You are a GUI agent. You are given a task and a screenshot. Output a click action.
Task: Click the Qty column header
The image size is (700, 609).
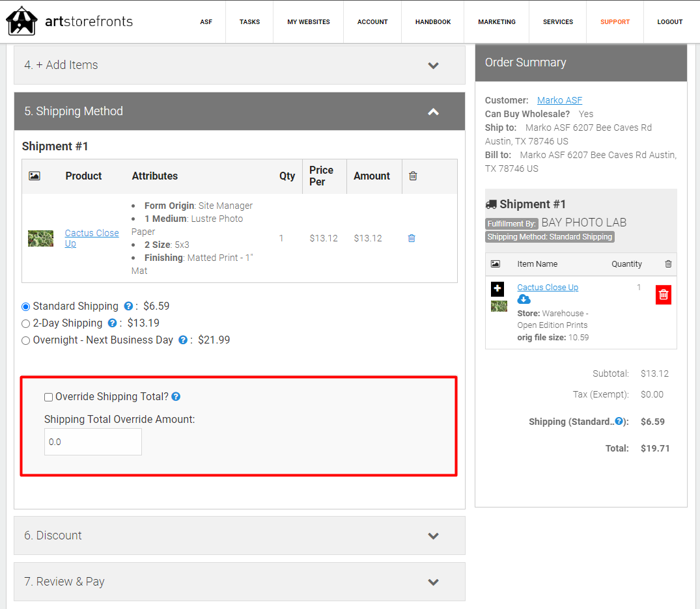(287, 176)
